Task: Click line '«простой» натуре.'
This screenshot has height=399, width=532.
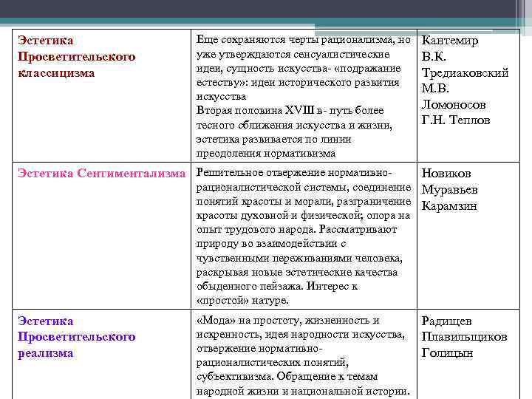Action: [242, 301]
